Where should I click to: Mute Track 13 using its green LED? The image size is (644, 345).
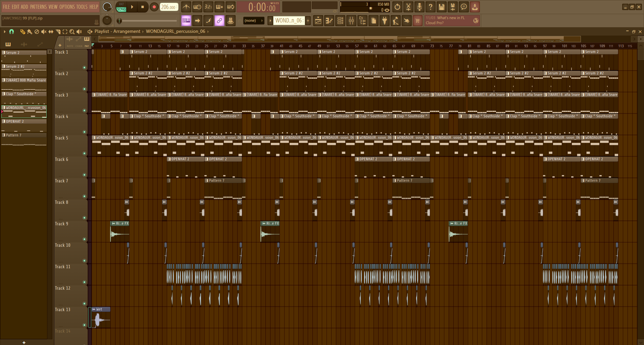(84, 325)
